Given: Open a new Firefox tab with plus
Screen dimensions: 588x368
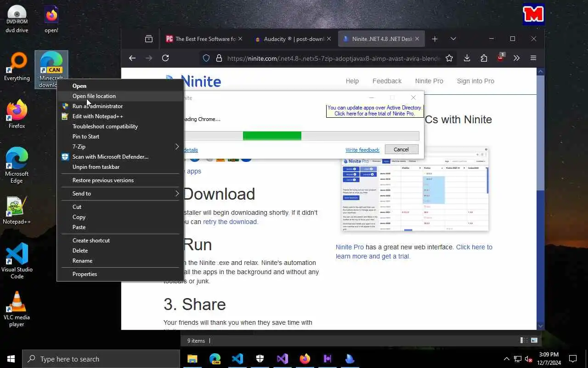Looking at the screenshot, I should click(x=435, y=39).
